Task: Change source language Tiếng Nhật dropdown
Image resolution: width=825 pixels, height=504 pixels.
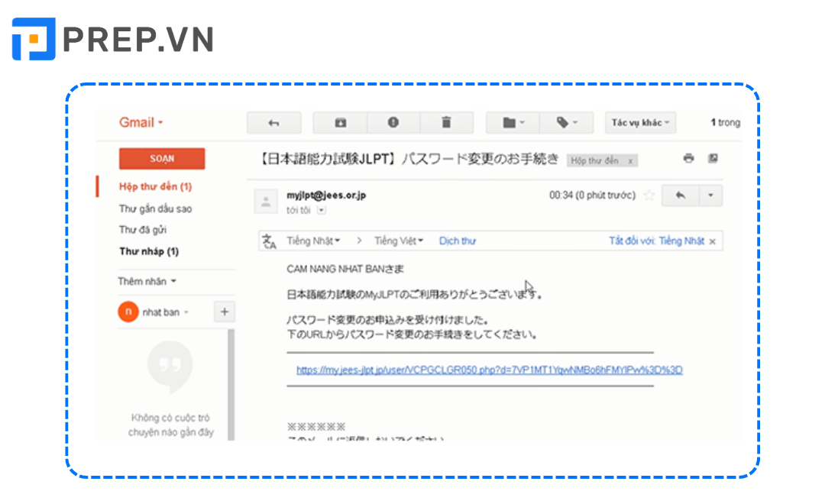Action: point(313,241)
